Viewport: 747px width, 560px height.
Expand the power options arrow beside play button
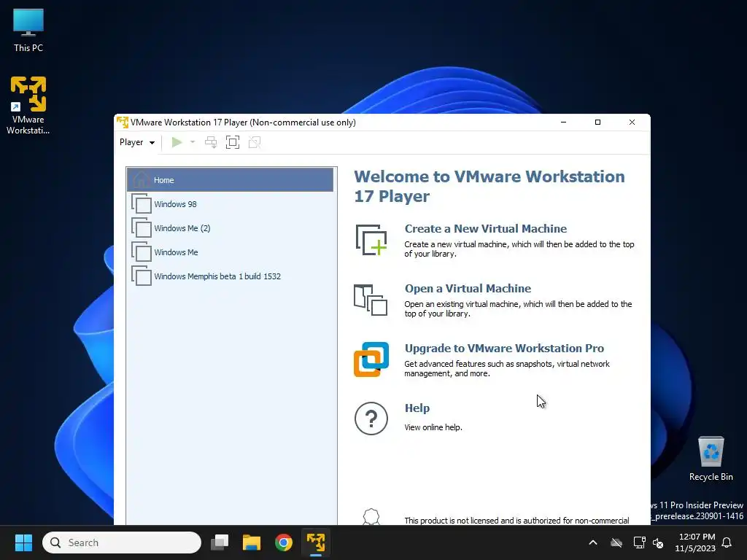(193, 142)
